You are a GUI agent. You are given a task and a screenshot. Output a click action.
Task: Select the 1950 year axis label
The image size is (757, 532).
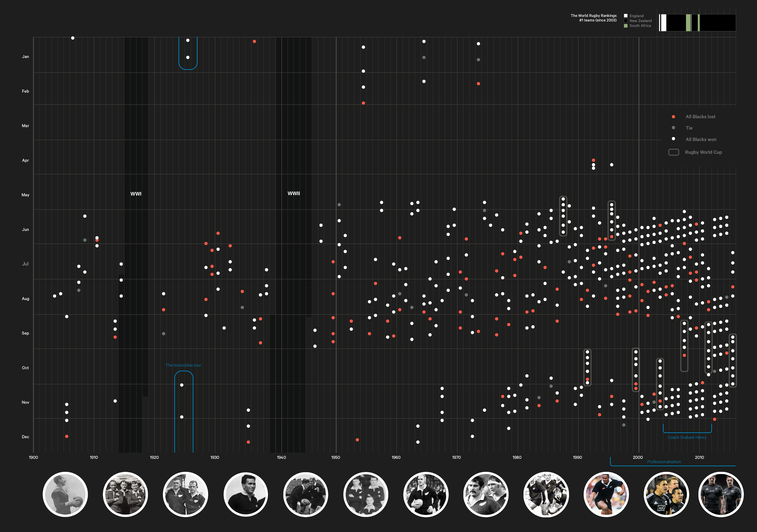(x=336, y=457)
